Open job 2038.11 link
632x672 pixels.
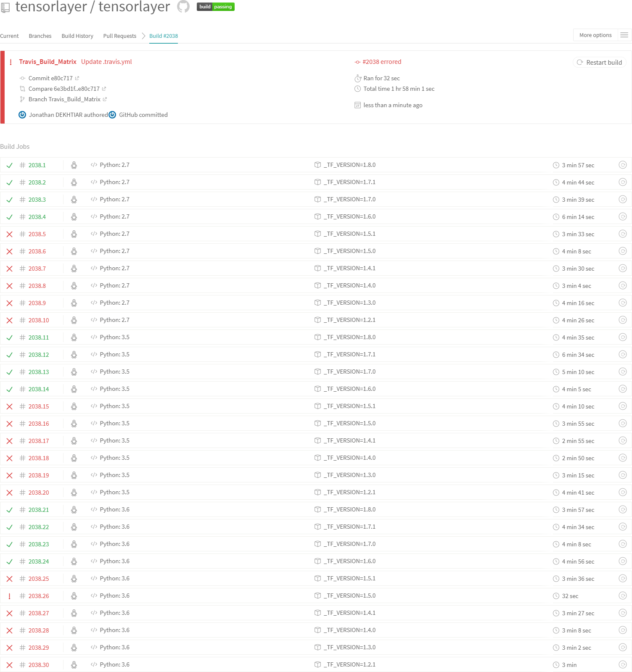pos(39,337)
